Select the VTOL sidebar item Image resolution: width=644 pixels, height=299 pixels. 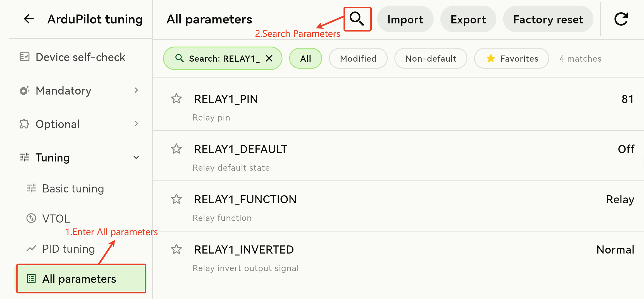point(56,218)
